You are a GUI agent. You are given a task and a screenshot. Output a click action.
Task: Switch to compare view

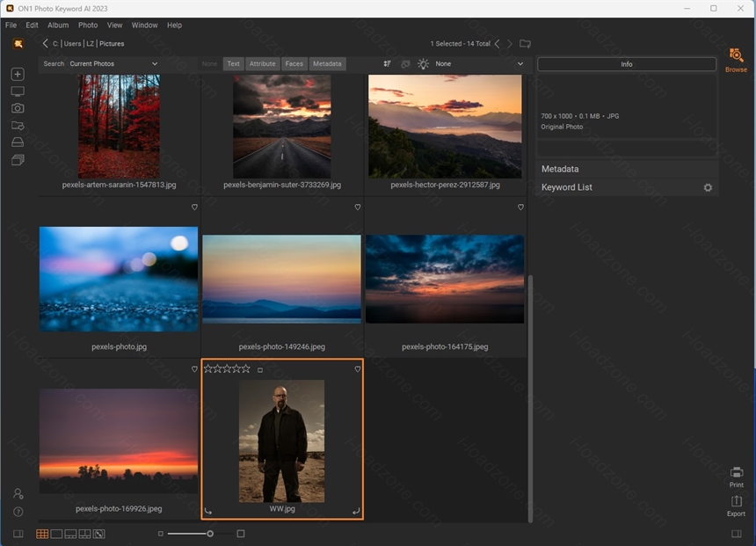click(x=85, y=534)
